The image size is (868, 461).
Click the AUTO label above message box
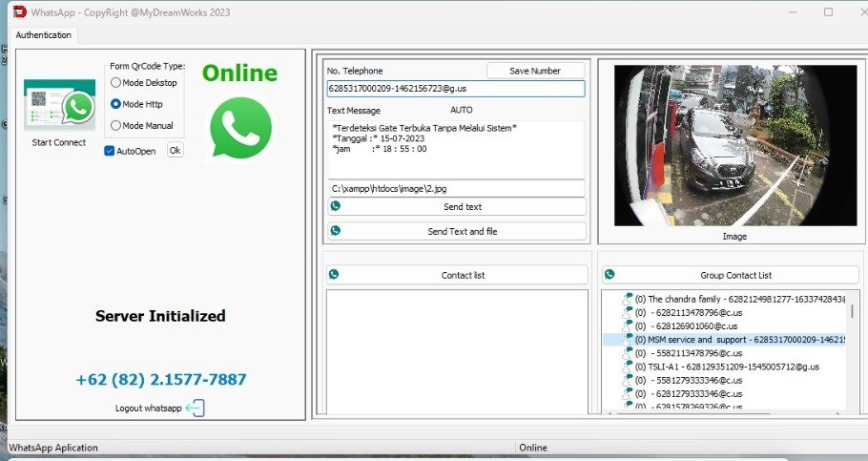tap(461, 110)
